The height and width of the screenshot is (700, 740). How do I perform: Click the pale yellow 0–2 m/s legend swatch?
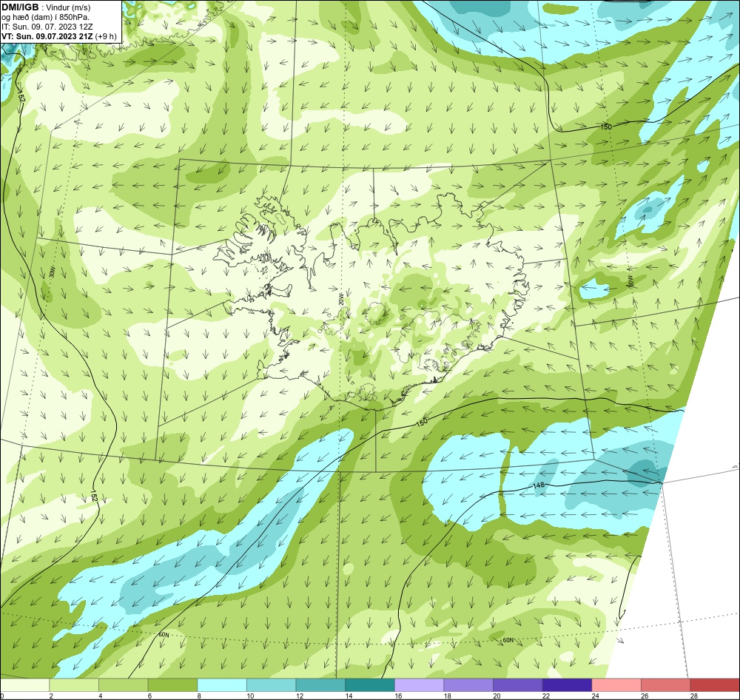(24, 685)
